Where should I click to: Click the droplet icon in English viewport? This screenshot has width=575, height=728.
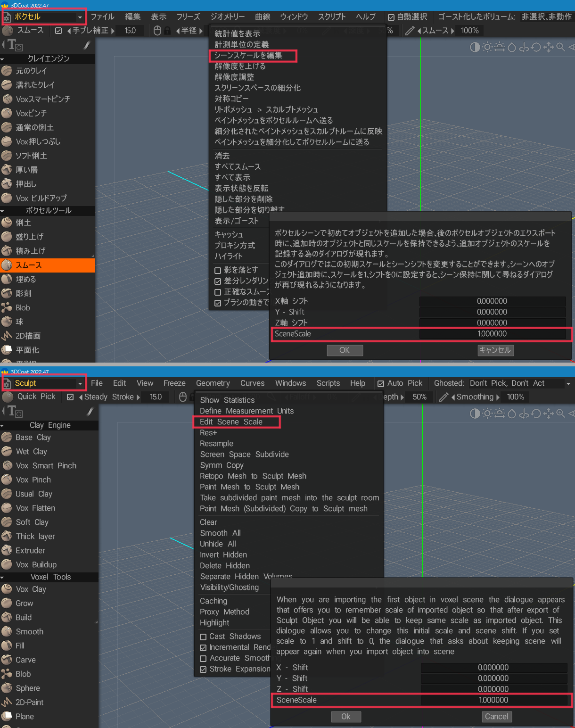(512, 414)
